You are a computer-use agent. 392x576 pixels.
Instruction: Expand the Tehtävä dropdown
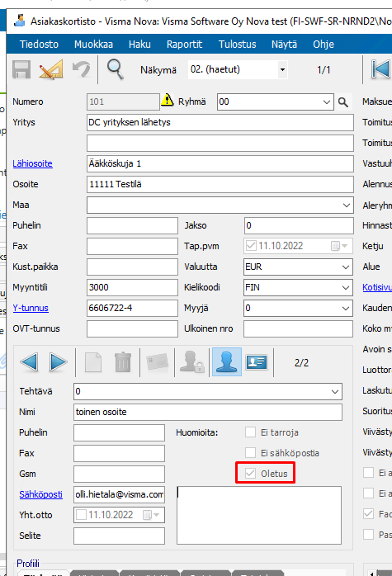pyautogui.click(x=335, y=391)
